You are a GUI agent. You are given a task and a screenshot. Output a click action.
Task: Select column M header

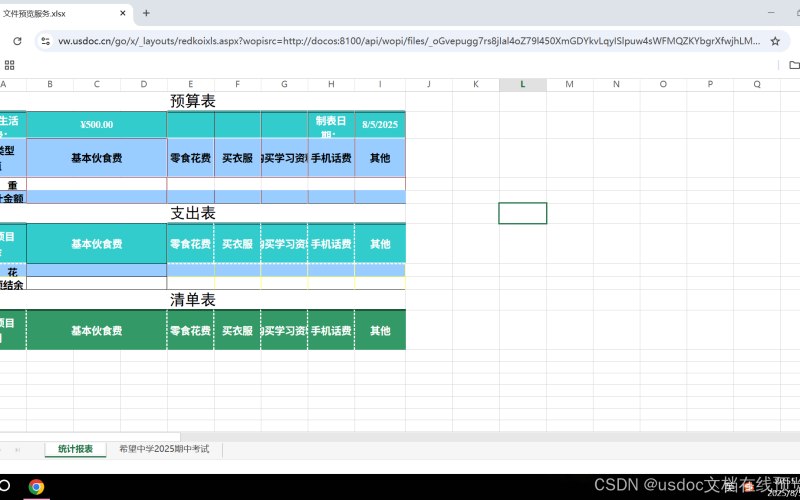569,85
